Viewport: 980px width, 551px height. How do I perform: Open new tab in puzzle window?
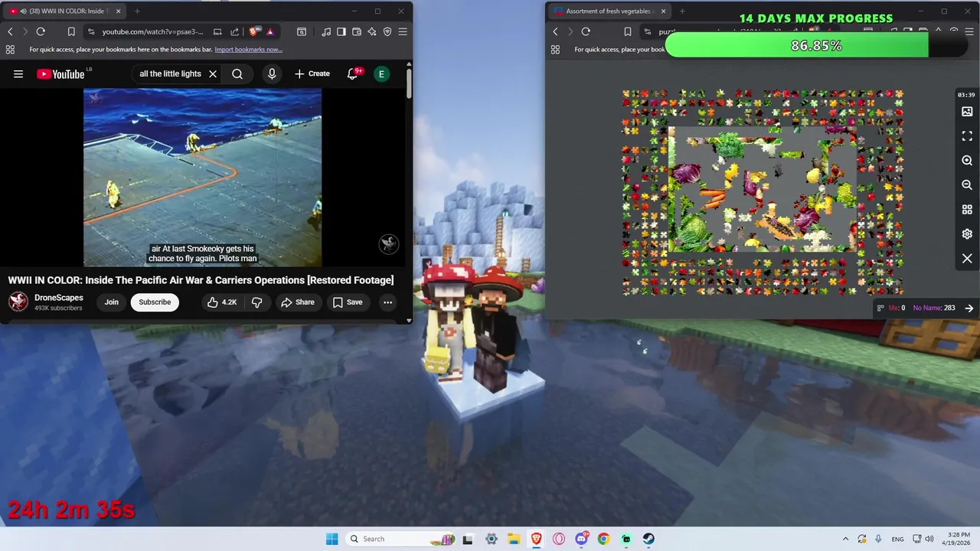tap(682, 11)
